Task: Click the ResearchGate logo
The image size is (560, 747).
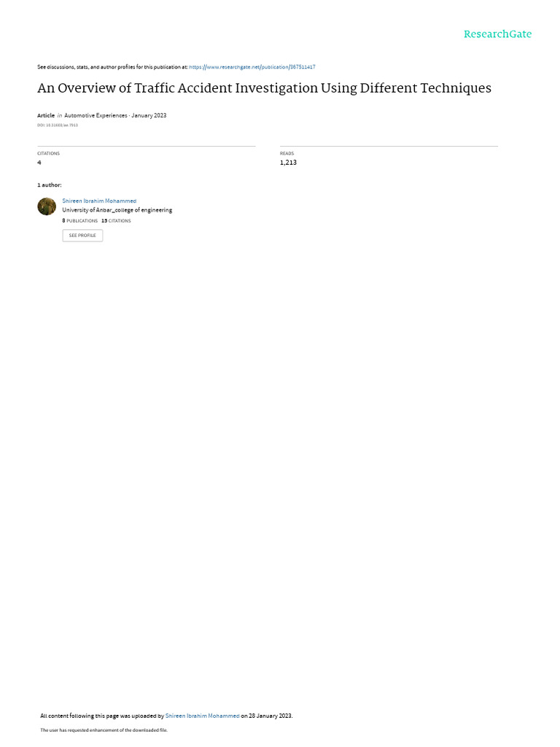Action: coord(497,34)
